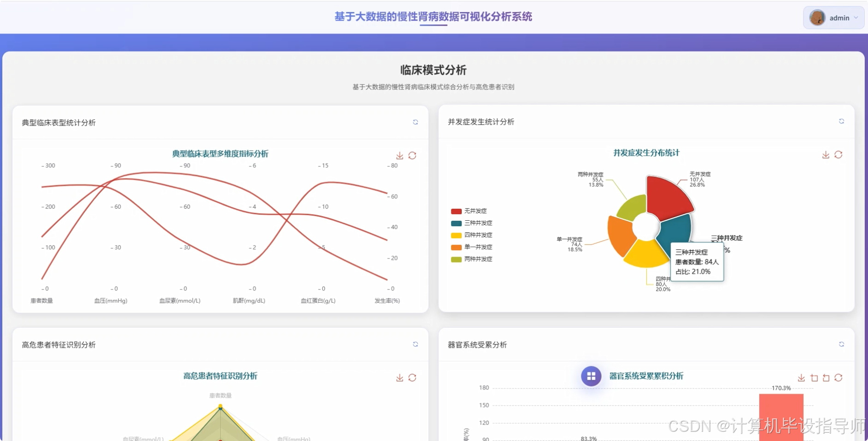
Task: Click the 血压(mmHg) axis label in line chart
Action: [x=111, y=300]
